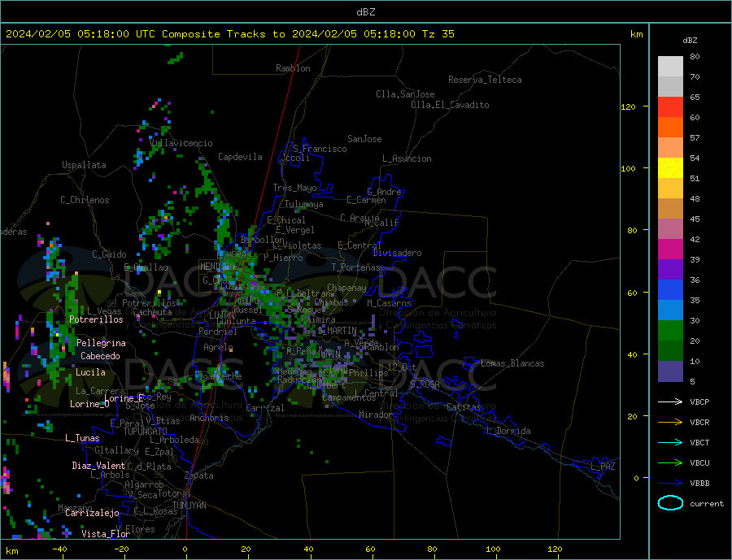Pick the 39 dBZ magenta color band
The height and width of the screenshot is (560, 732).
[x=670, y=250]
